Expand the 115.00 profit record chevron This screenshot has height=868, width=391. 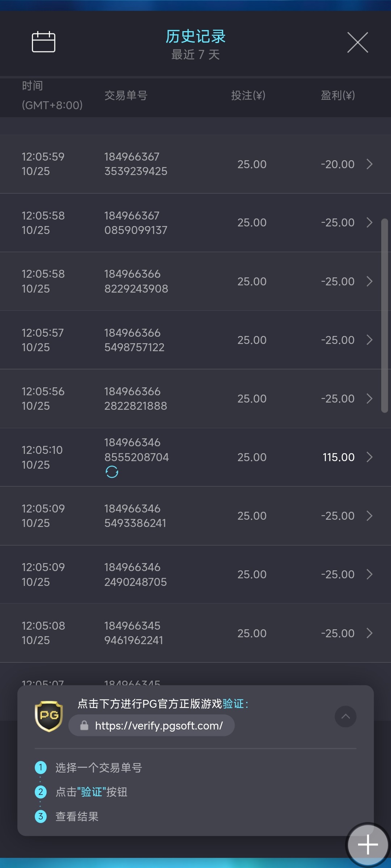[x=369, y=457]
